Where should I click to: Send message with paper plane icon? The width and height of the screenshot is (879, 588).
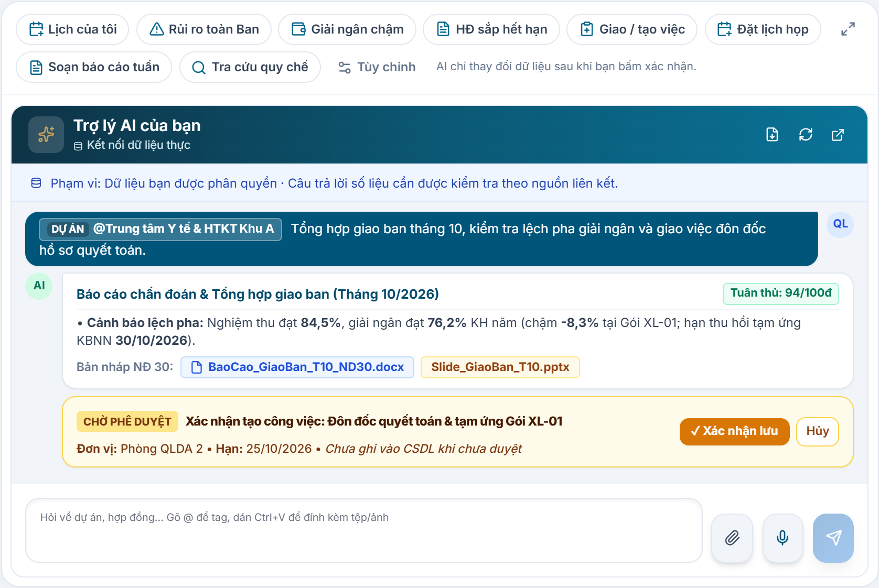coord(833,538)
